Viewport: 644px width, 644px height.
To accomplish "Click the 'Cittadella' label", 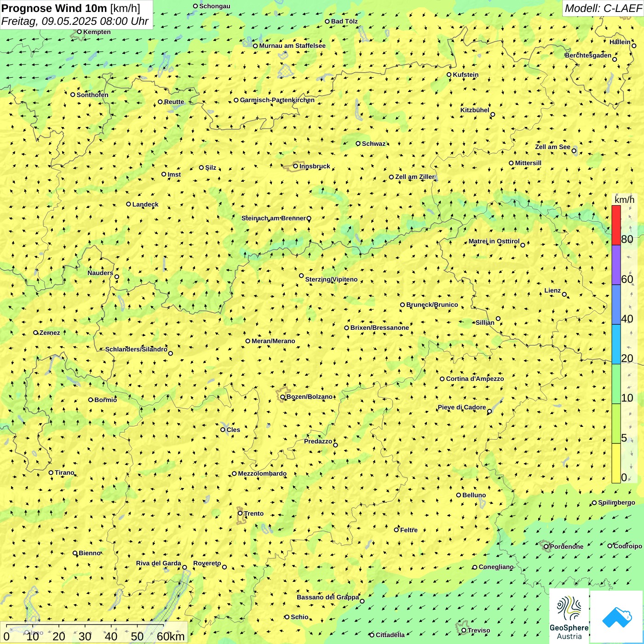I will (x=390, y=635).
